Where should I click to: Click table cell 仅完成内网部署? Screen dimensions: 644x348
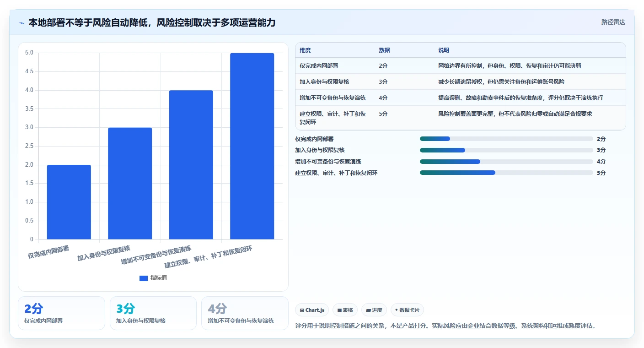tap(319, 66)
